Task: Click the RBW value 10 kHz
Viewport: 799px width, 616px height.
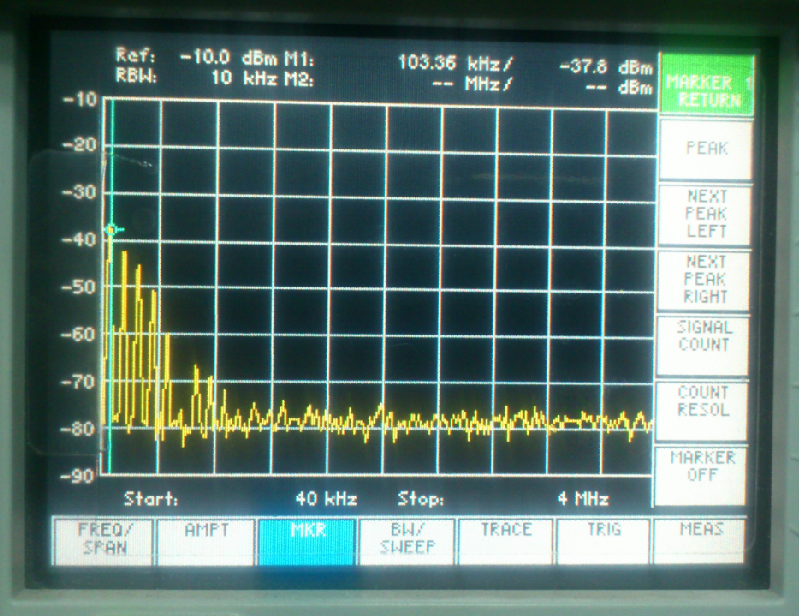Action: (x=244, y=78)
